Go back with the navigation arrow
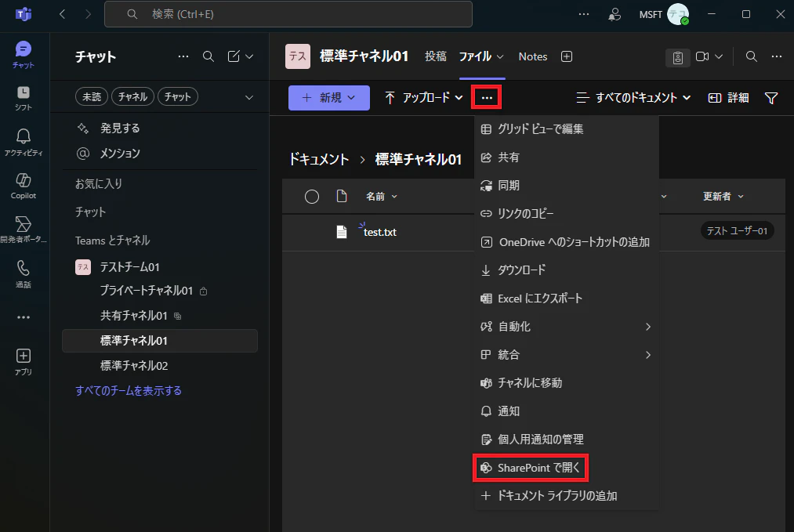 click(x=62, y=14)
